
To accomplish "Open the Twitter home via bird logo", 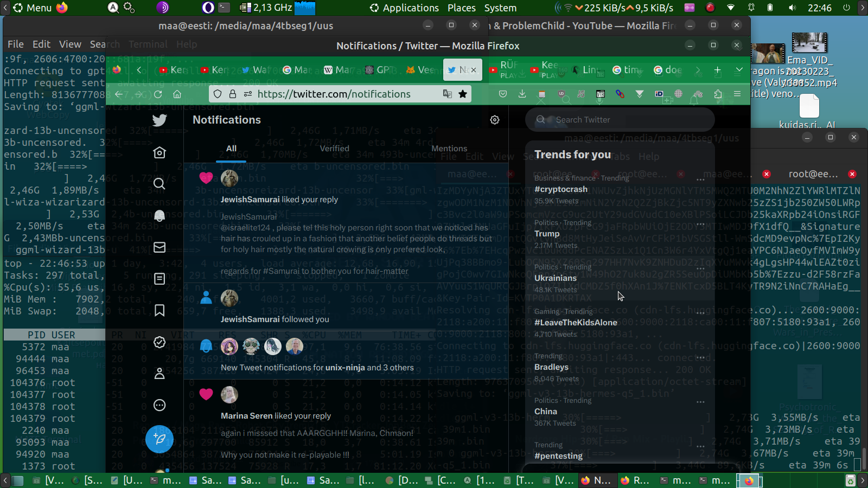I will 159,120.
